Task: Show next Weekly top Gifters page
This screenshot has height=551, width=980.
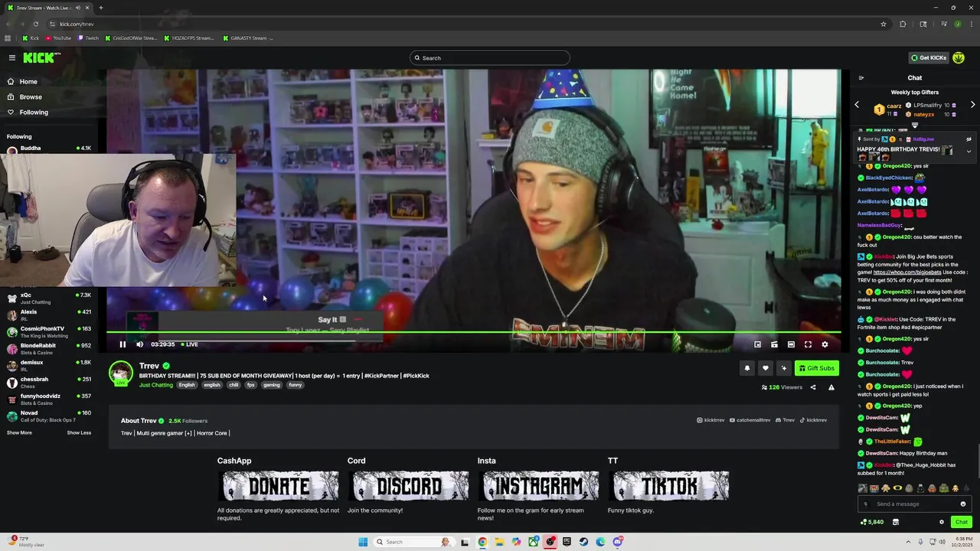Action: tap(972, 105)
